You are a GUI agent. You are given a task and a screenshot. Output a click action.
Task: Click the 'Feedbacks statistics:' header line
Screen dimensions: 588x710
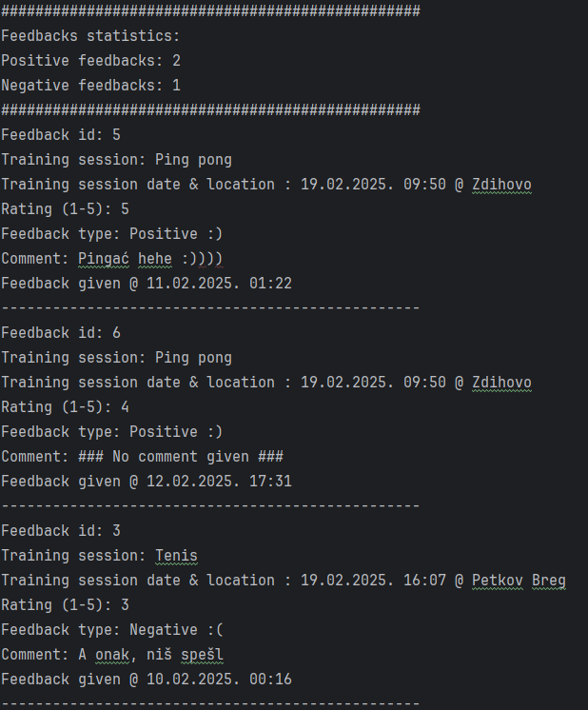pyautogui.click(x=90, y=36)
